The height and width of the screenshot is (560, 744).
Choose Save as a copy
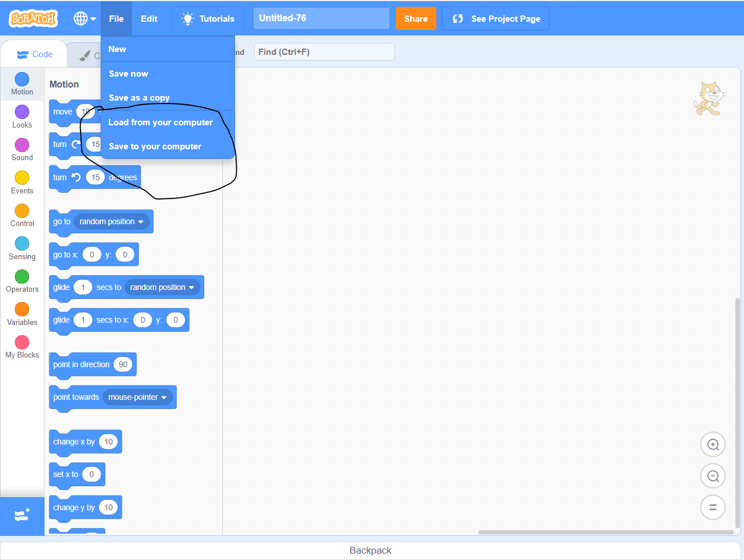point(168,98)
